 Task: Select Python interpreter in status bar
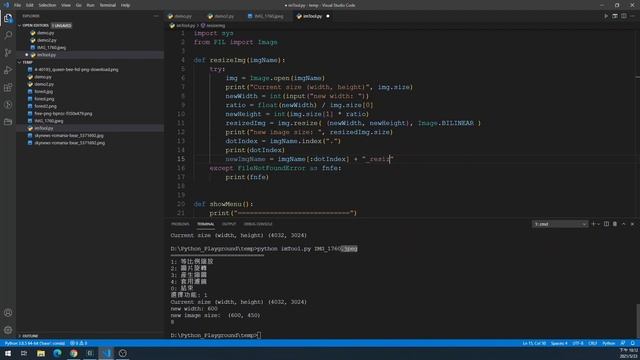[x=35, y=343]
